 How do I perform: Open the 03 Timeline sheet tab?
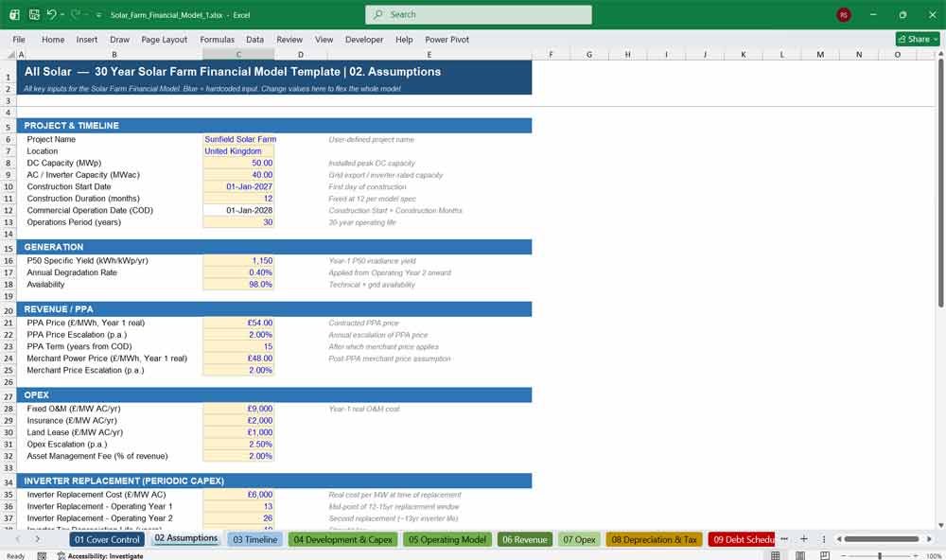254,539
